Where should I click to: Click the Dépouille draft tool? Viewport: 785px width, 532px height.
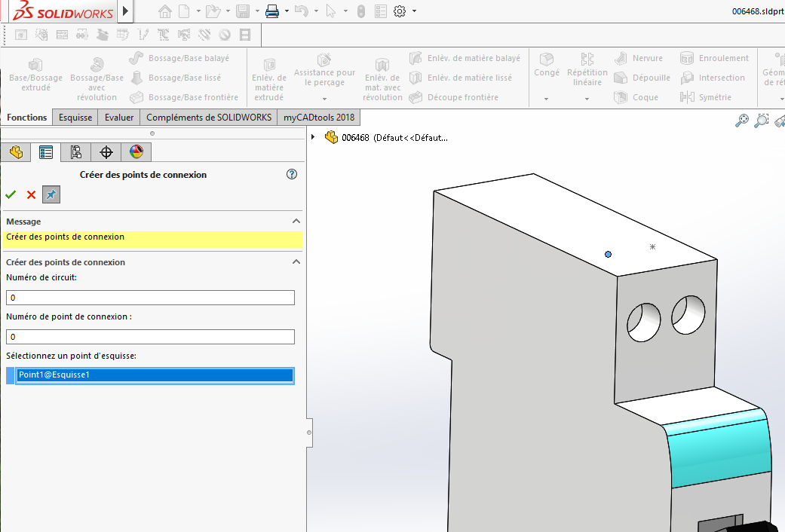642,78
